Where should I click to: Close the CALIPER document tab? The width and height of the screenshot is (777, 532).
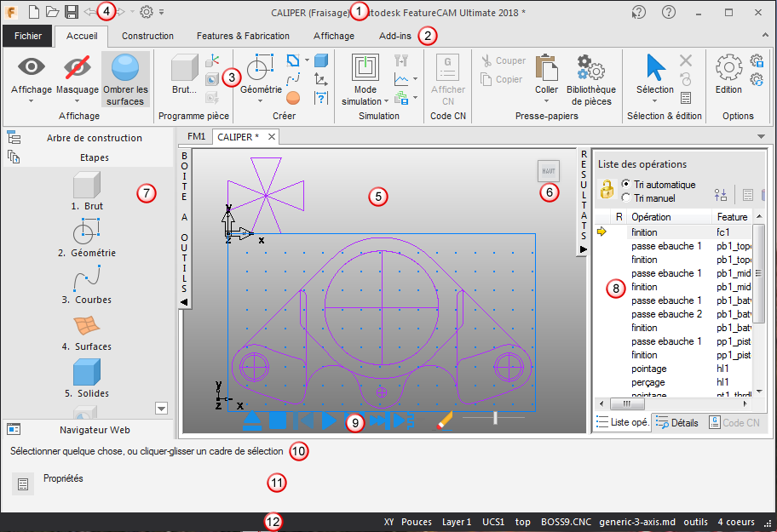click(x=272, y=136)
